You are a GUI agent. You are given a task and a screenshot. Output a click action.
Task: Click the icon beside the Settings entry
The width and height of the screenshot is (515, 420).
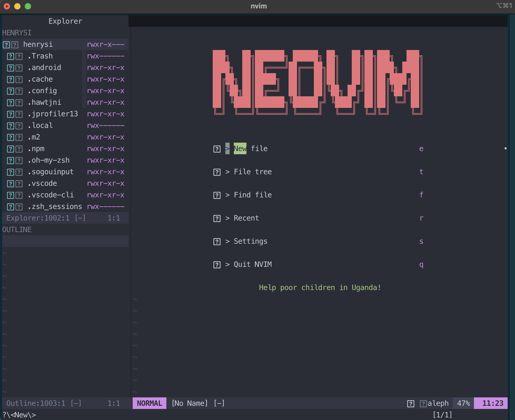[x=216, y=242]
